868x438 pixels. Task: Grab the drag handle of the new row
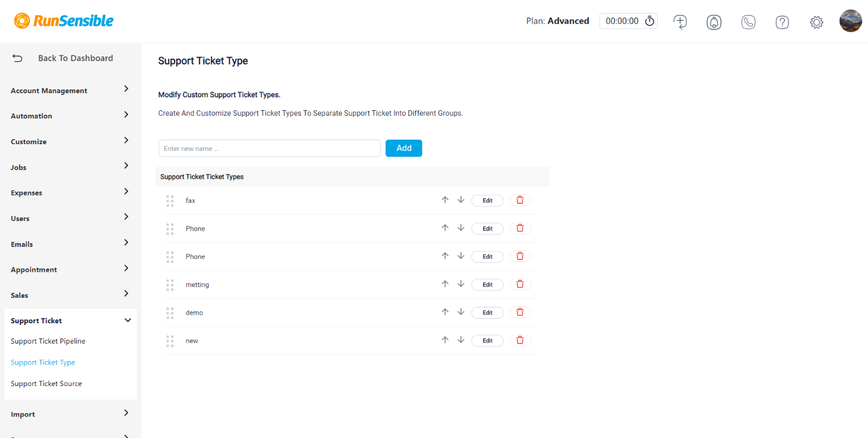[x=170, y=341]
